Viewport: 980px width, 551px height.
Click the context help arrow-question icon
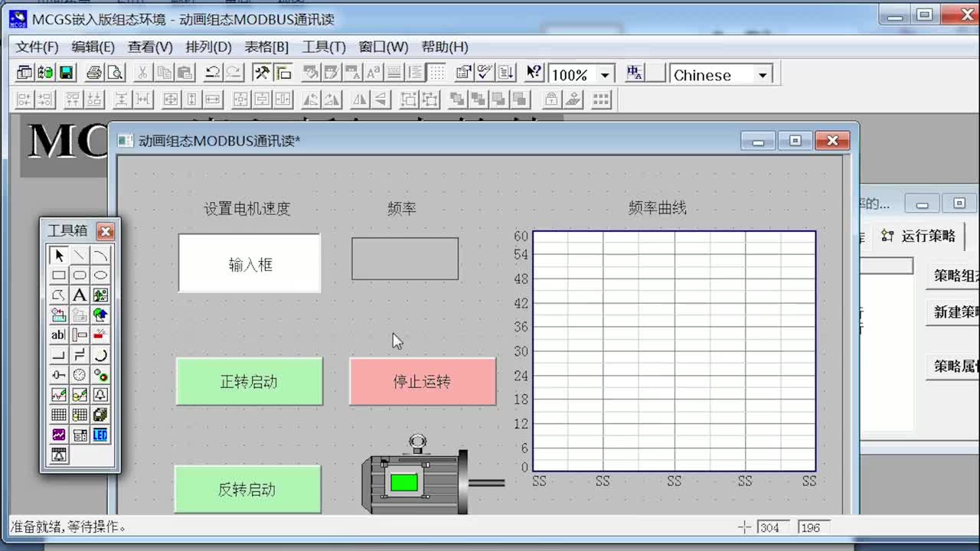pos(534,73)
